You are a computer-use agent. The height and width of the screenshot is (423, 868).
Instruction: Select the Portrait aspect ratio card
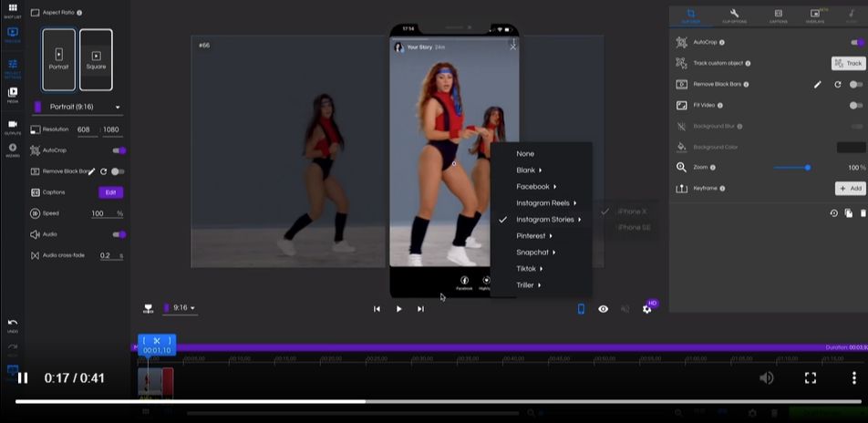(58, 60)
